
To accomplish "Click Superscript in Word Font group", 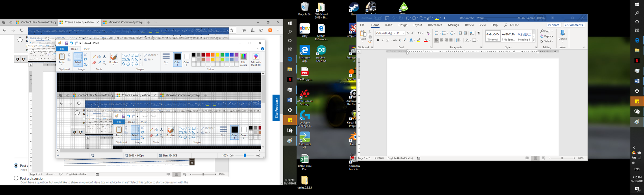I will click(x=405, y=40).
